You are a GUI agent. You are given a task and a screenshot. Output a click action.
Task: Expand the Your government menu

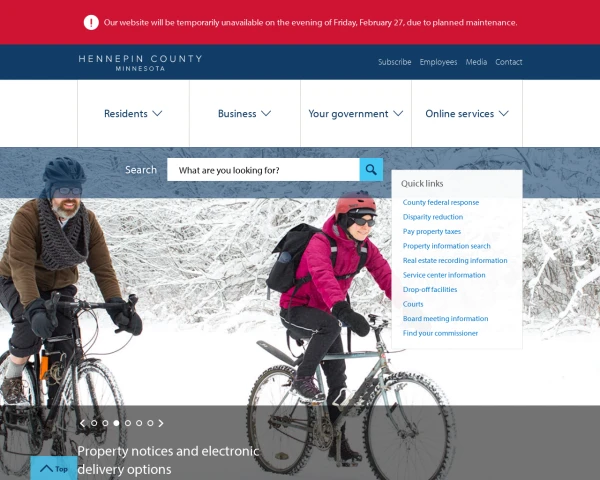pos(356,113)
